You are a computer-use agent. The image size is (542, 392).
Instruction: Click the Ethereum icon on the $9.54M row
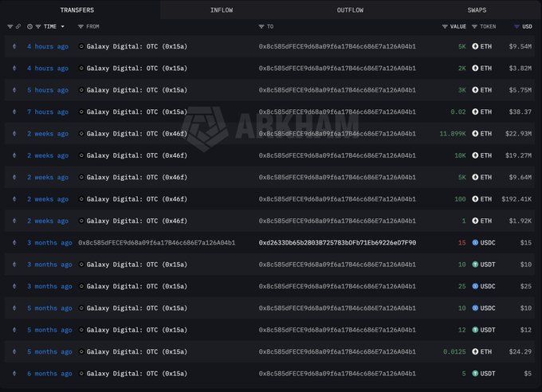14,46
